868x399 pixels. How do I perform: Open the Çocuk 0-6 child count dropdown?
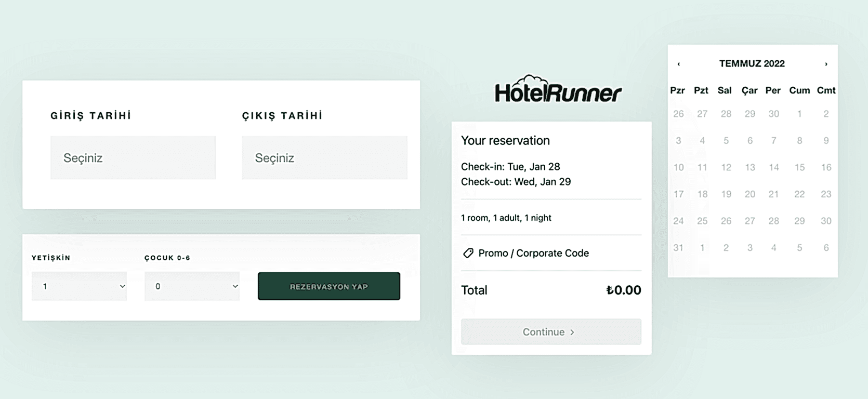[x=192, y=286]
